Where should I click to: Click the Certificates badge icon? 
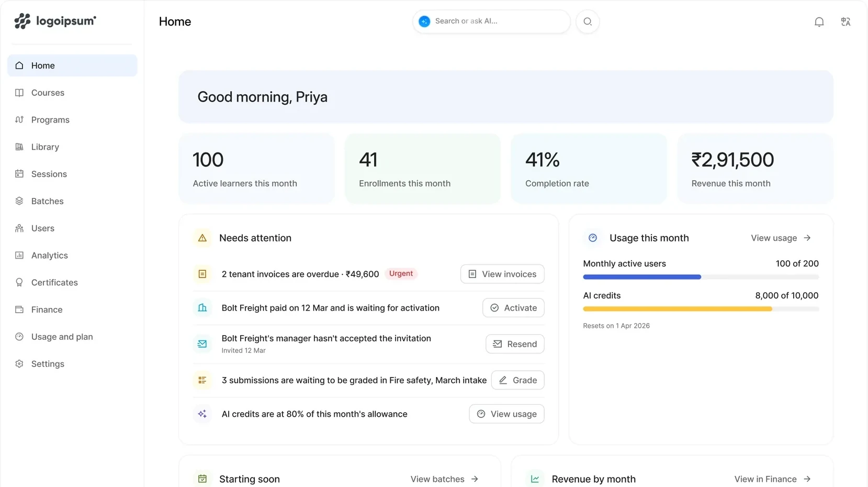19,282
